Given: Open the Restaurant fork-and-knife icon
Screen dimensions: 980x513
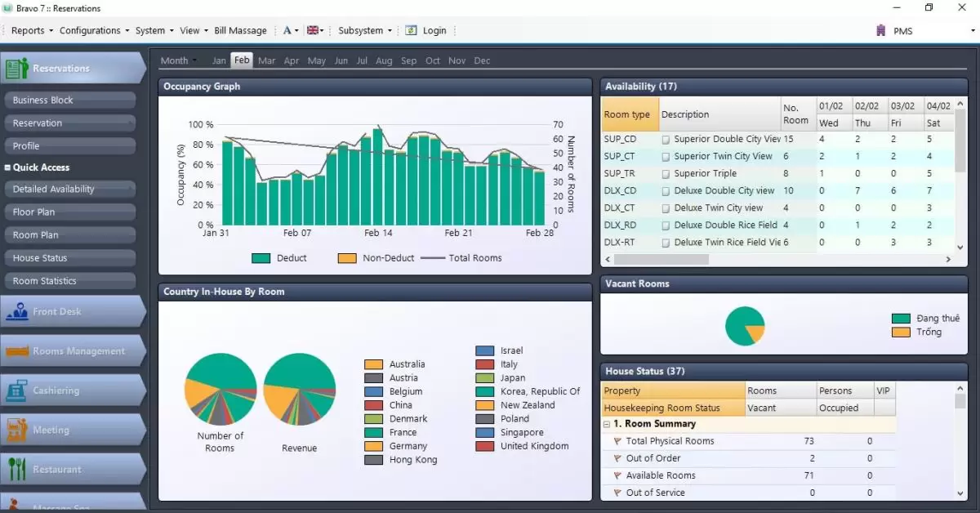Looking at the screenshot, I should tap(17, 469).
